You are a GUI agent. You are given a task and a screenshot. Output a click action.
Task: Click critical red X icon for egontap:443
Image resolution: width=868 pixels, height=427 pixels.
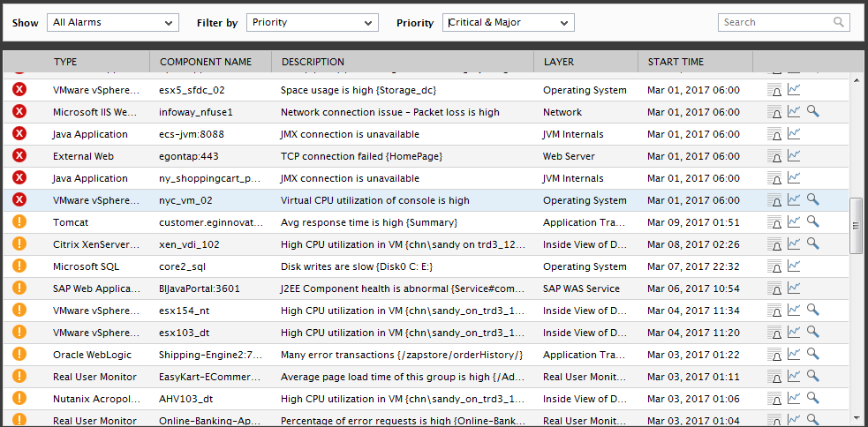(19, 156)
